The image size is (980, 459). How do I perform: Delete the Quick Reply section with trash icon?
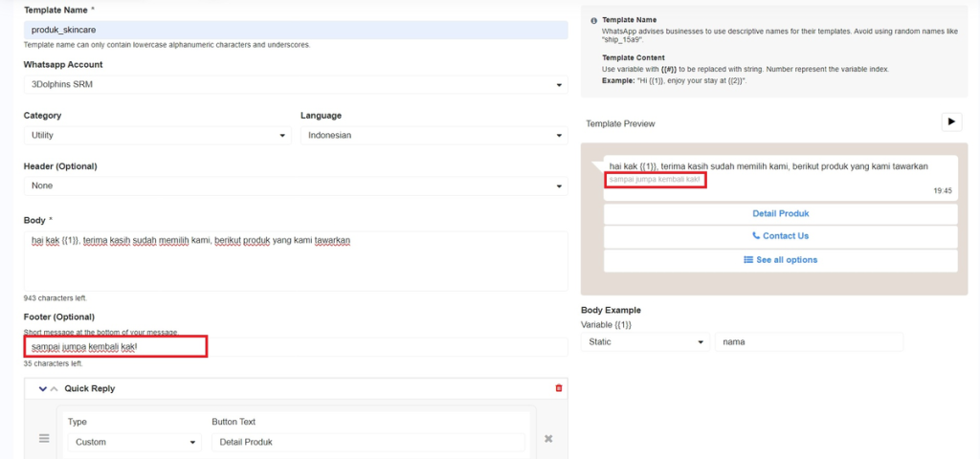559,388
